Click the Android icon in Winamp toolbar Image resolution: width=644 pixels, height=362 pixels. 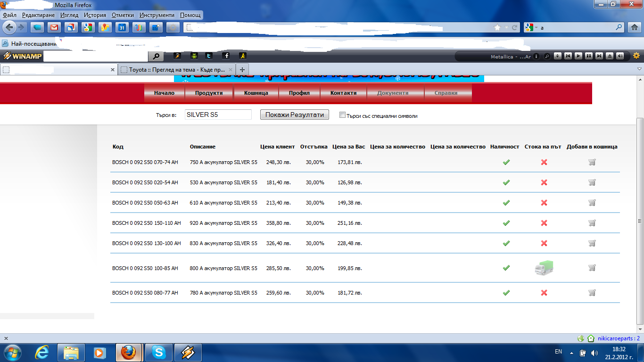(x=194, y=56)
